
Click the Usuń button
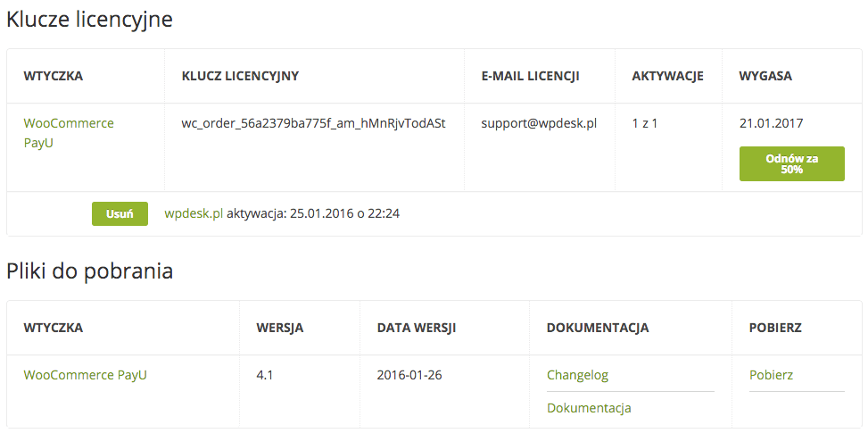(x=120, y=213)
